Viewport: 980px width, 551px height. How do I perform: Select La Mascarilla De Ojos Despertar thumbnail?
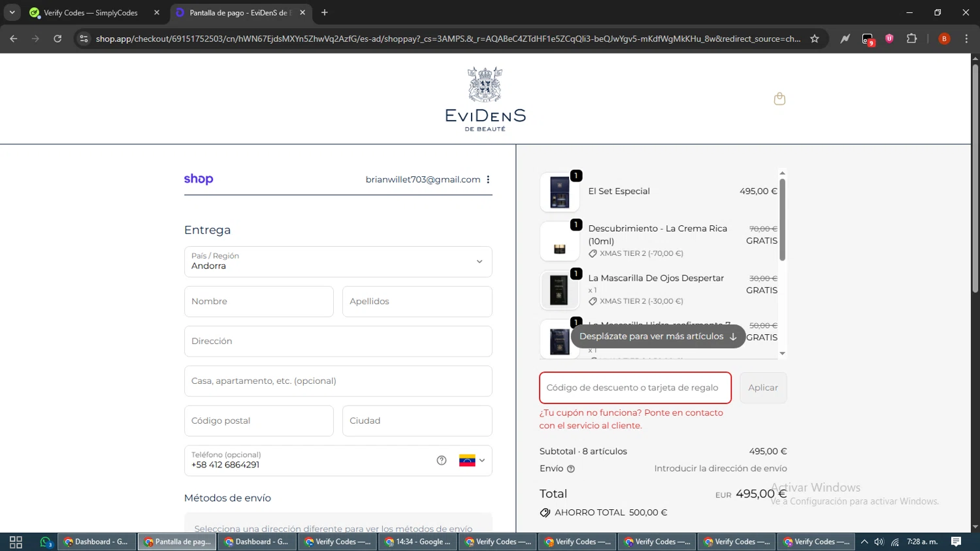click(x=560, y=291)
